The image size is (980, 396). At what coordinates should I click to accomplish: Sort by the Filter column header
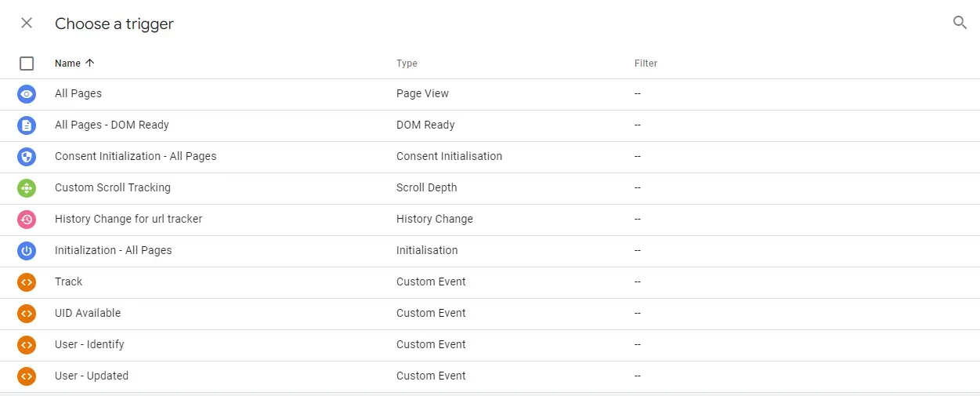(x=645, y=64)
